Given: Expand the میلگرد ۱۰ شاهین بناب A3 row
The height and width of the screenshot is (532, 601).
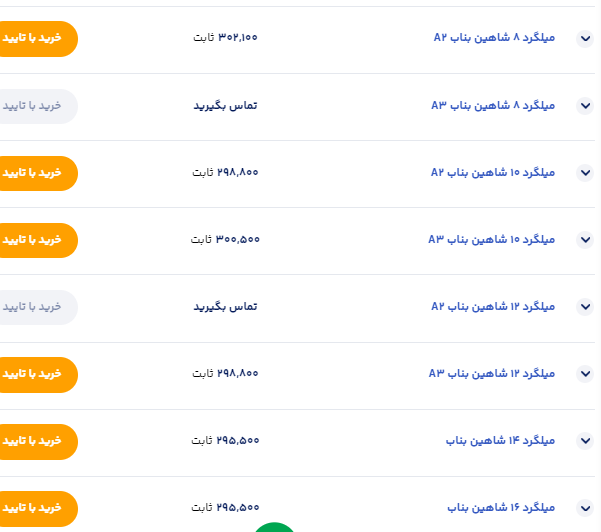Looking at the screenshot, I should click(x=585, y=240).
